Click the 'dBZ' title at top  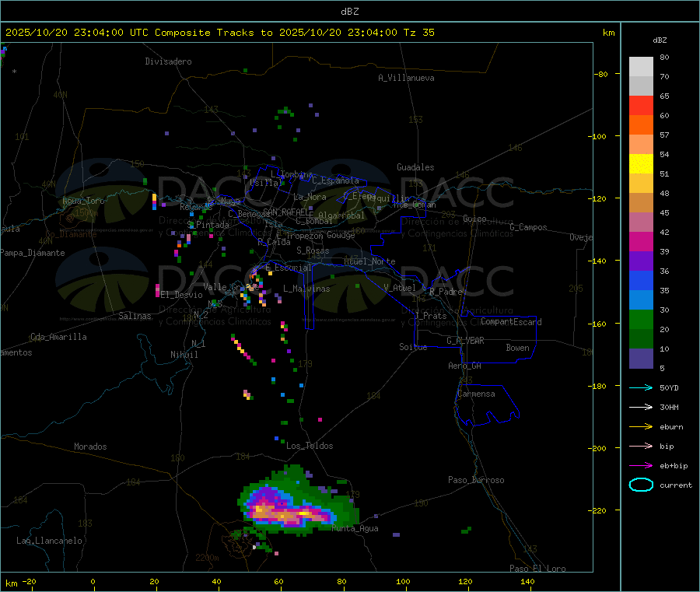[349, 12]
